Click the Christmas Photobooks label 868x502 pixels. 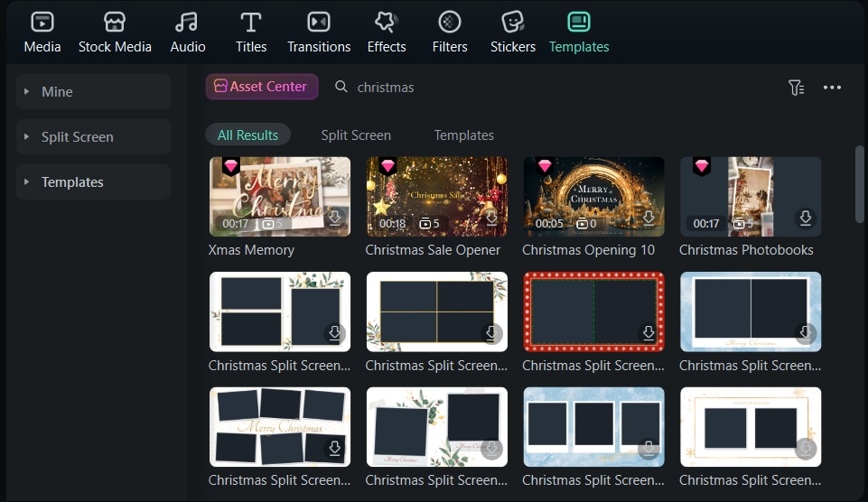(x=746, y=250)
